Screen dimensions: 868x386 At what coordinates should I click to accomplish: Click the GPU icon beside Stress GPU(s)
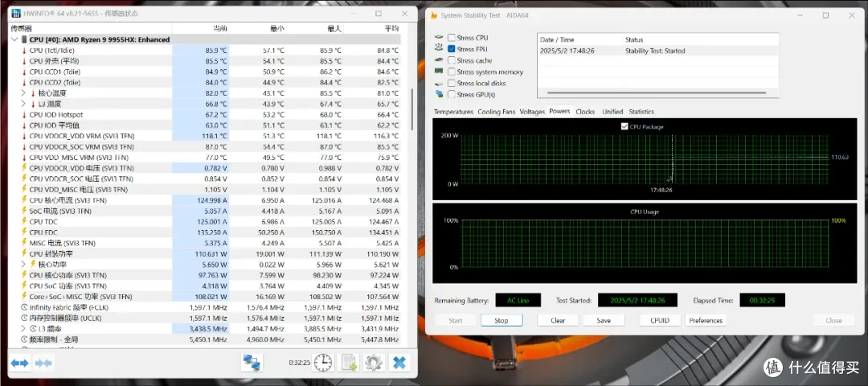click(439, 94)
